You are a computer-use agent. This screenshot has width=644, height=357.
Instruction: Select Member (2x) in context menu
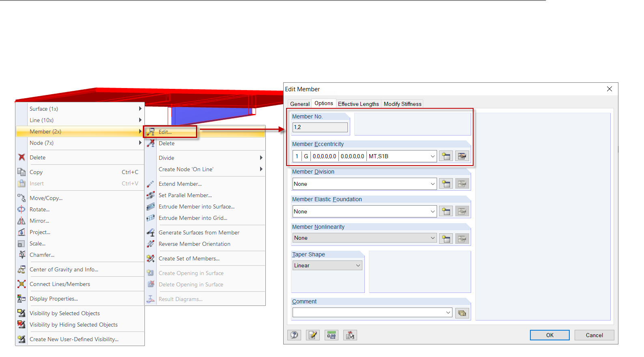coord(80,131)
